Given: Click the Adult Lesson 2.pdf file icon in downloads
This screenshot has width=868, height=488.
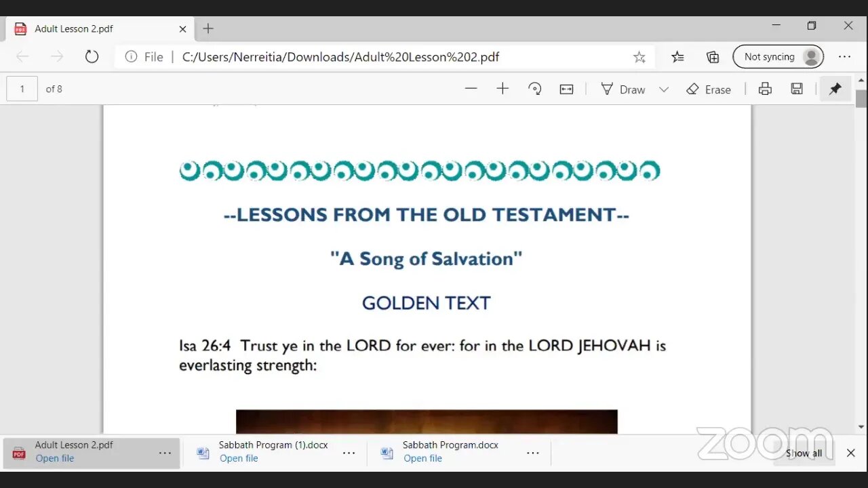Looking at the screenshot, I should tap(19, 453).
